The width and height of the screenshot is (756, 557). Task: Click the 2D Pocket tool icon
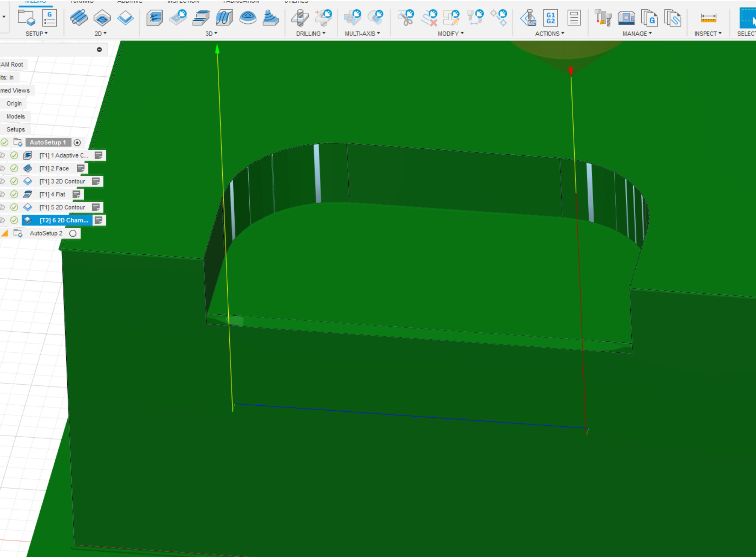[x=102, y=18]
